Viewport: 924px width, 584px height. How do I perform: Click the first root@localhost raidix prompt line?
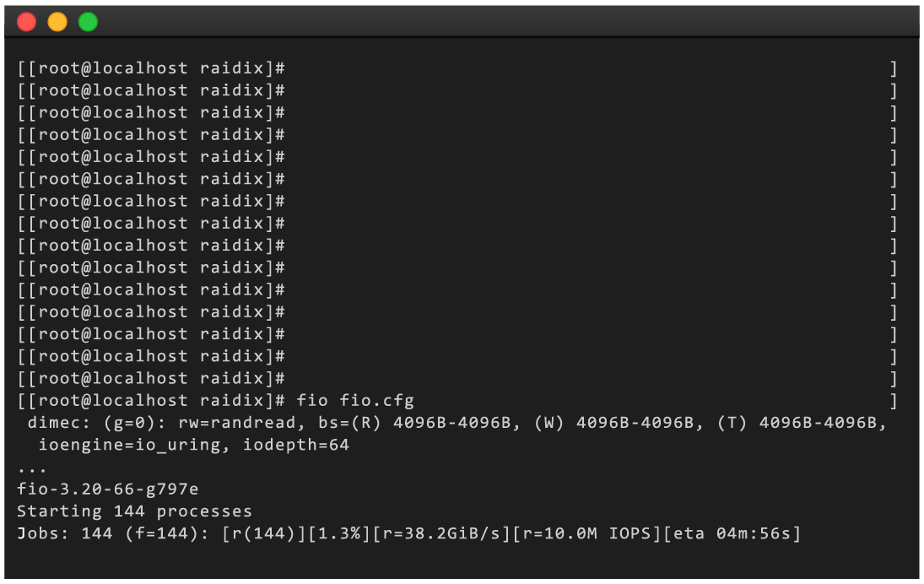tap(151, 68)
